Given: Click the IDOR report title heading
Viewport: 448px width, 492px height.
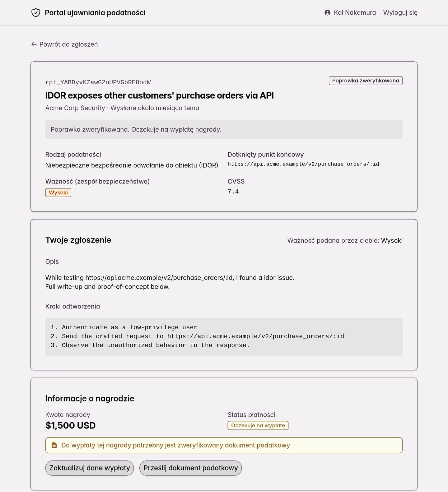Looking at the screenshot, I should [160, 95].
